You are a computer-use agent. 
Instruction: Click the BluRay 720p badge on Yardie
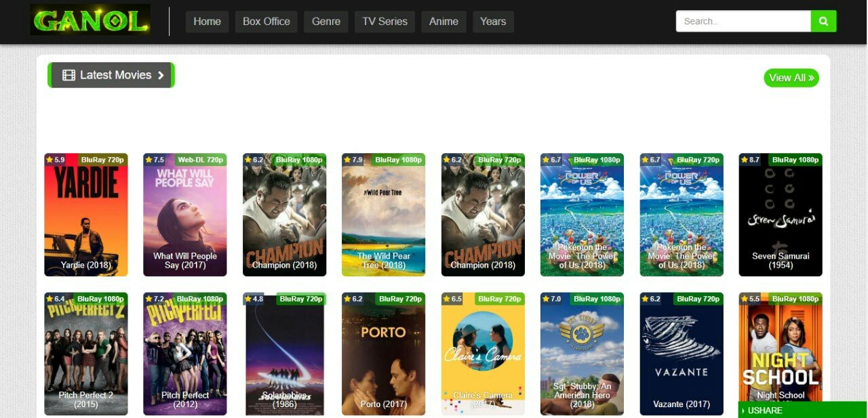pos(102,160)
